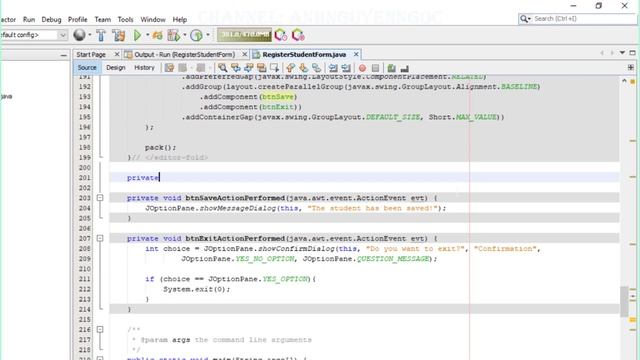Click the Build Project hammer icon
Viewport: 640px width, 360px height.
coord(101,36)
